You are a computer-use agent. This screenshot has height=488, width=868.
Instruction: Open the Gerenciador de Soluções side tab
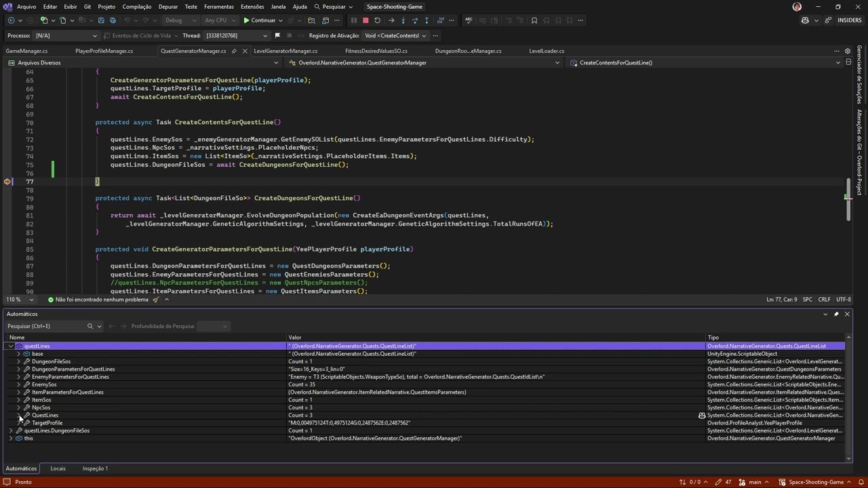coord(859,75)
